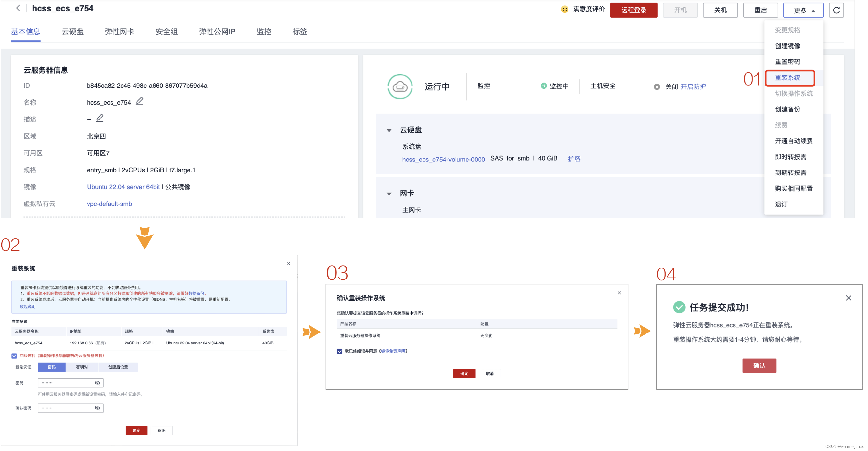868x451 pixels.
Task: Show password in the confirm password field
Action: tap(97, 408)
